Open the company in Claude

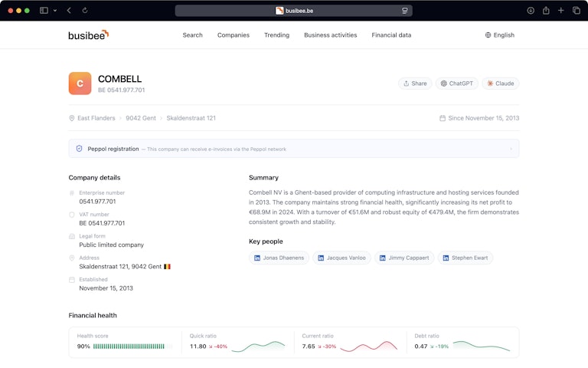pos(500,84)
